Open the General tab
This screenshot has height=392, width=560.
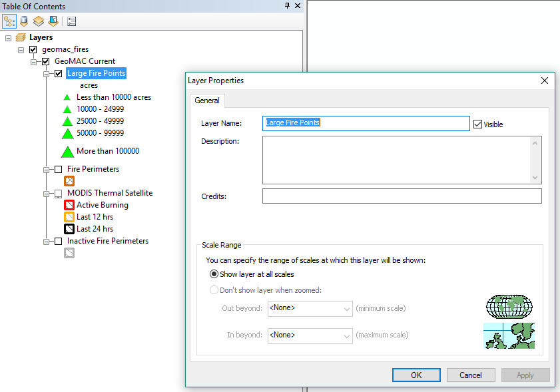207,100
